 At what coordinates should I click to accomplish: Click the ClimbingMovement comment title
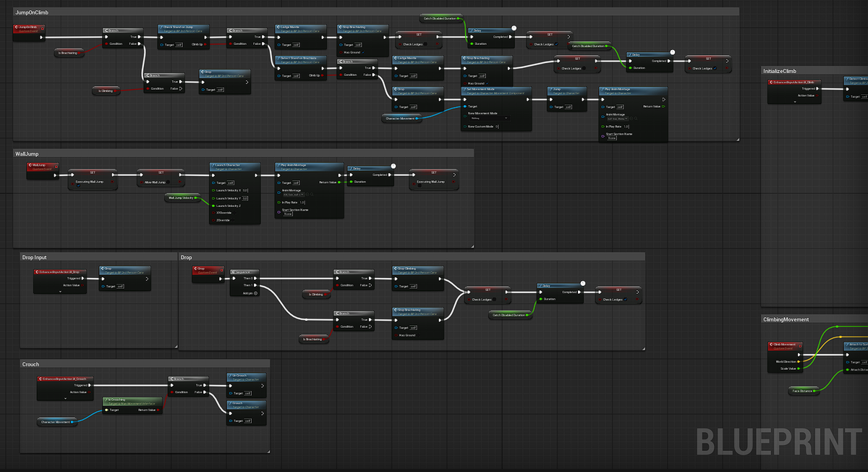tap(786, 319)
